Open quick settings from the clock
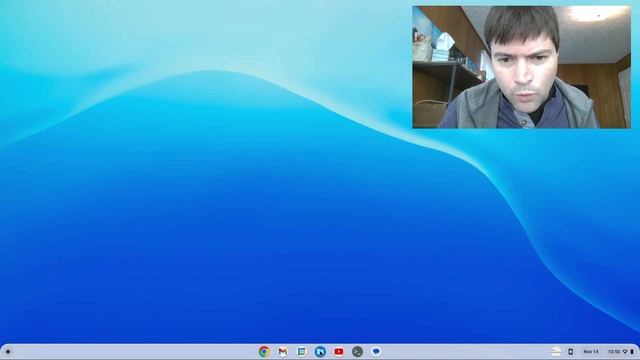This screenshot has width=640, height=360. (613, 351)
